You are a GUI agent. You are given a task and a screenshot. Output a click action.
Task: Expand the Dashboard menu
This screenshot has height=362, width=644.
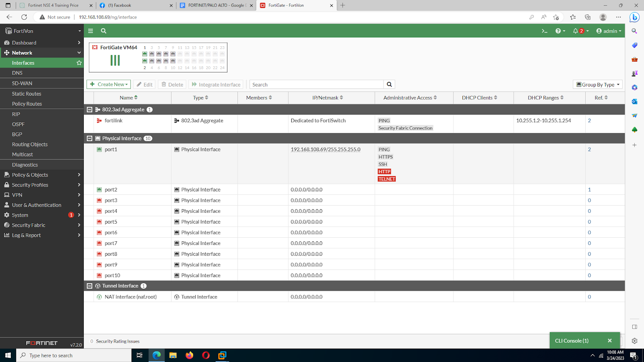(x=42, y=43)
